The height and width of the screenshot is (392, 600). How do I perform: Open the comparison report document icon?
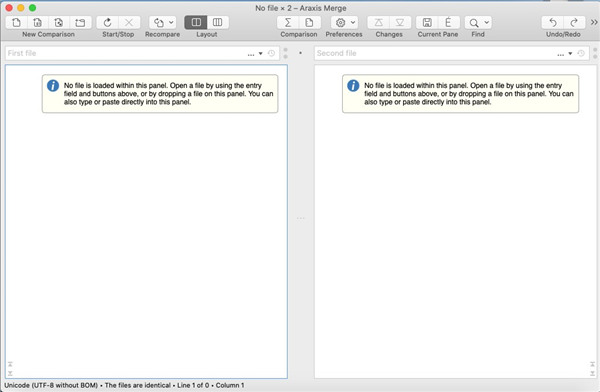[x=309, y=23]
